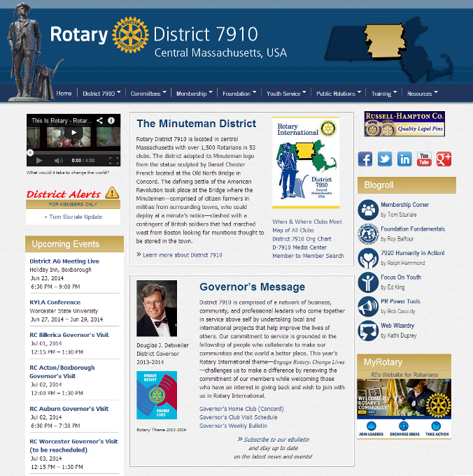Play the This Is Rotary video center button
The height and width of the screenshot is (476, 473).
point(73,132)
